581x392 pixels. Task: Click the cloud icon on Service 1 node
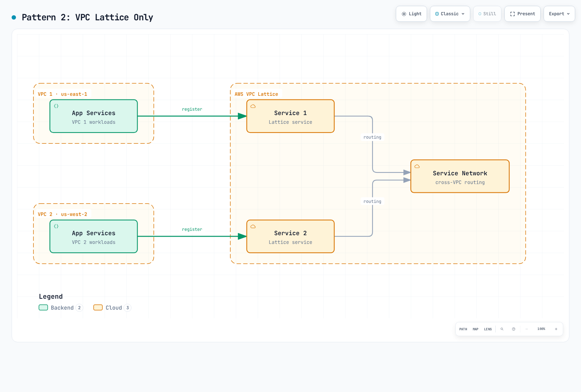coord(253,106)
